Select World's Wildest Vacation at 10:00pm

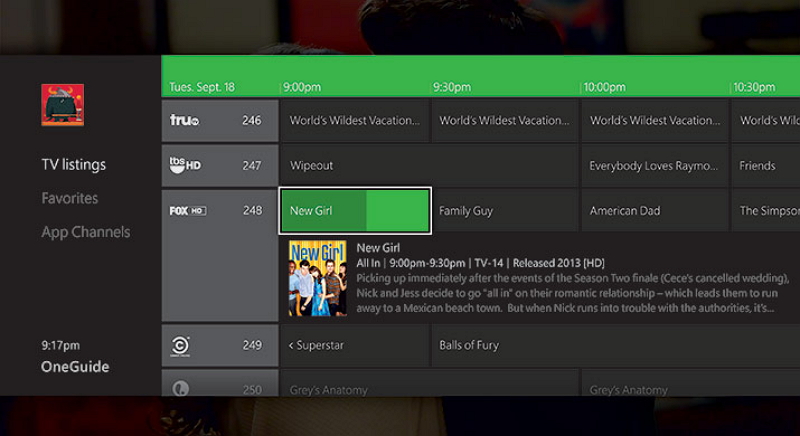point(655,120)
